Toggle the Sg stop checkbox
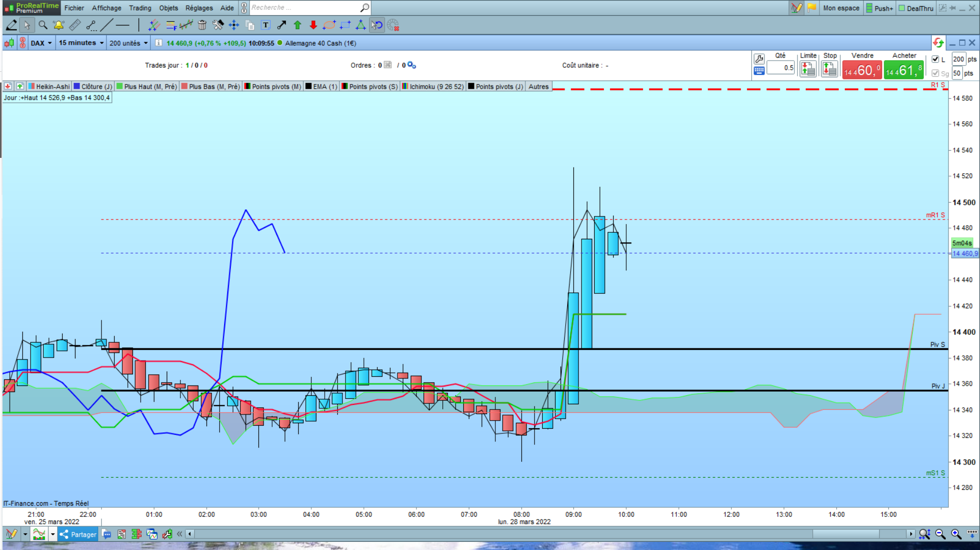980x550 pixels. (935, 73)
